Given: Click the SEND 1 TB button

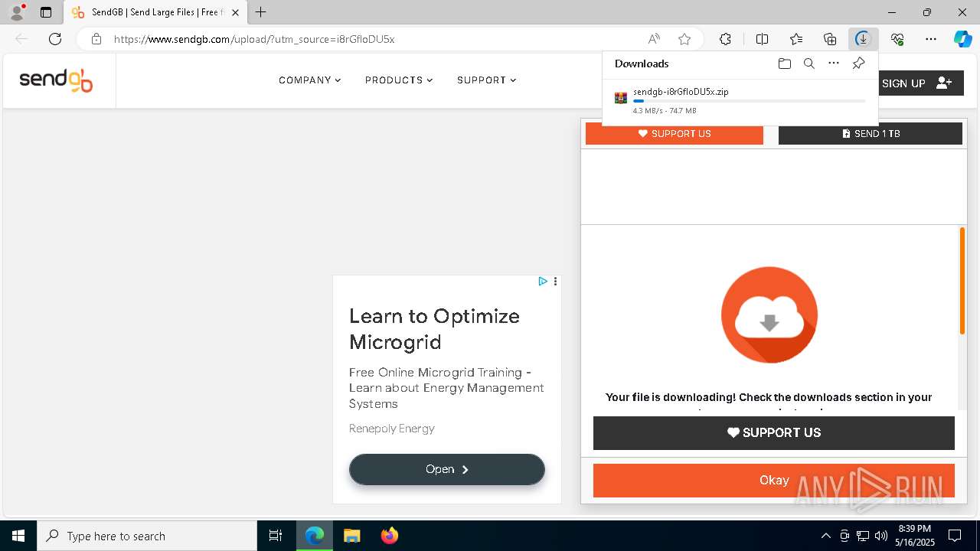Looking at the screenshot, I should pos(871,133).
